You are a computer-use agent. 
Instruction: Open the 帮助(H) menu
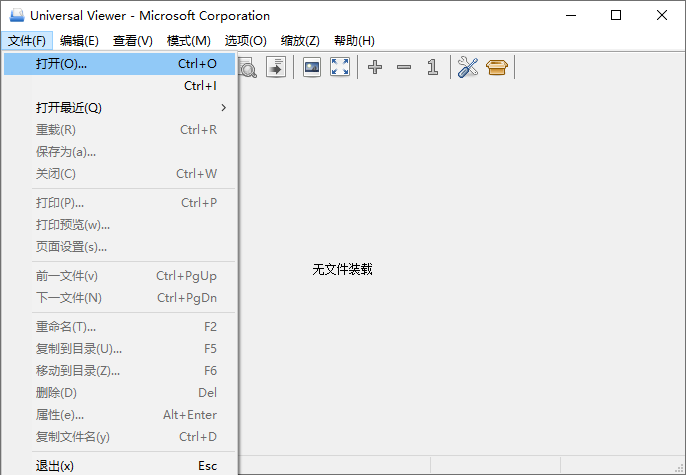click(354, 41)
